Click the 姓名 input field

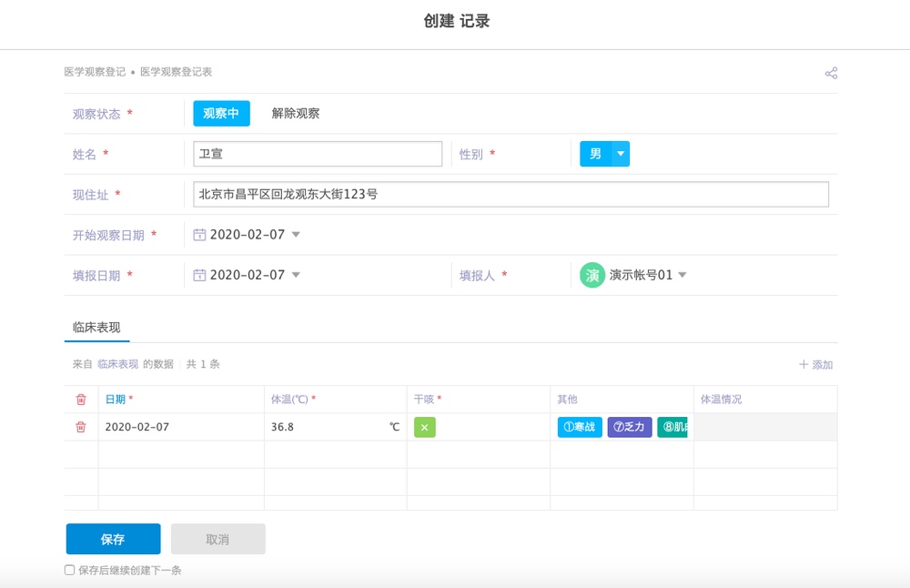tap(318, 154)
